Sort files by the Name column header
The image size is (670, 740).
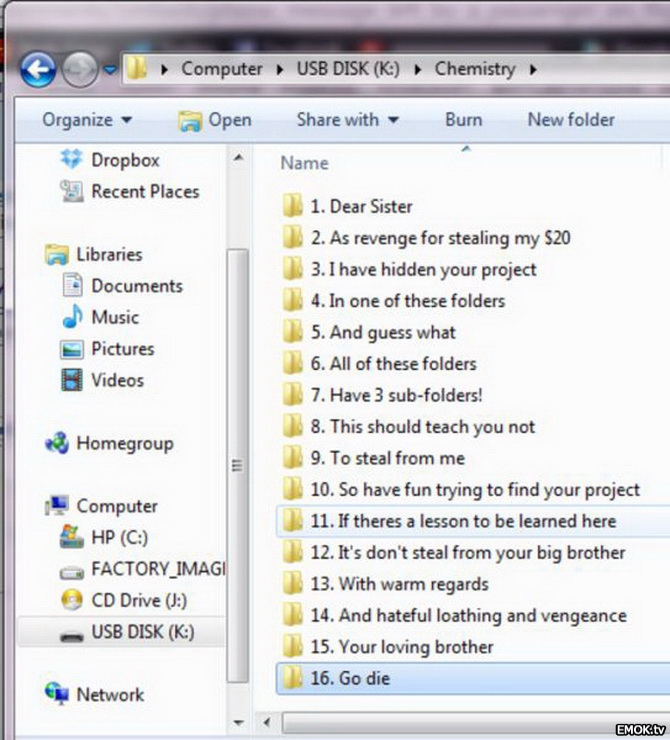(x=304, y=163)
